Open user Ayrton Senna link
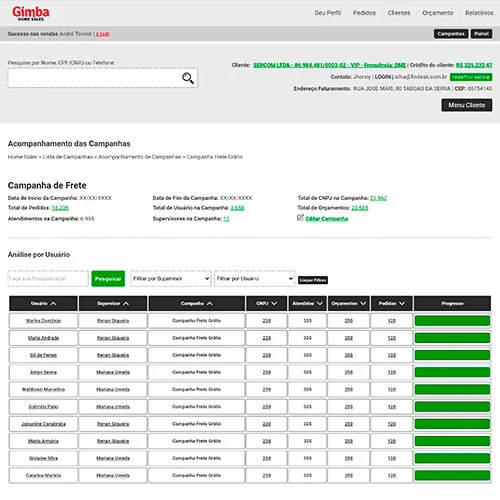The height and width of the screenshot is (500, 500). [x=43, y=372]
